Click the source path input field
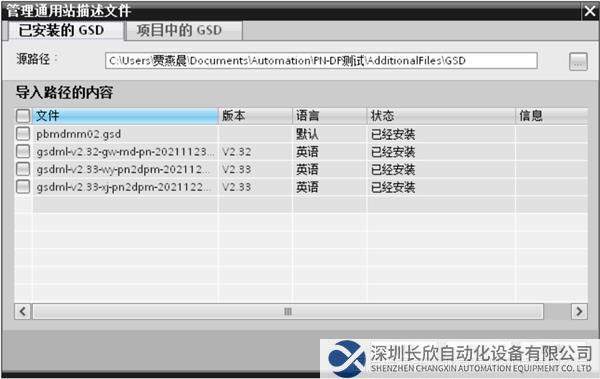Image resolution: width=600 pixels, height=379 pixels. click(x=321, y=61)
